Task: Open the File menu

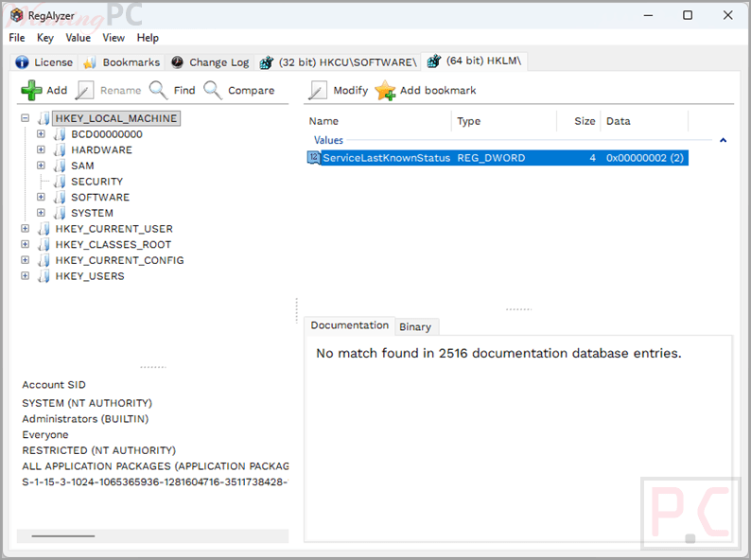Action: pos(17,38)
